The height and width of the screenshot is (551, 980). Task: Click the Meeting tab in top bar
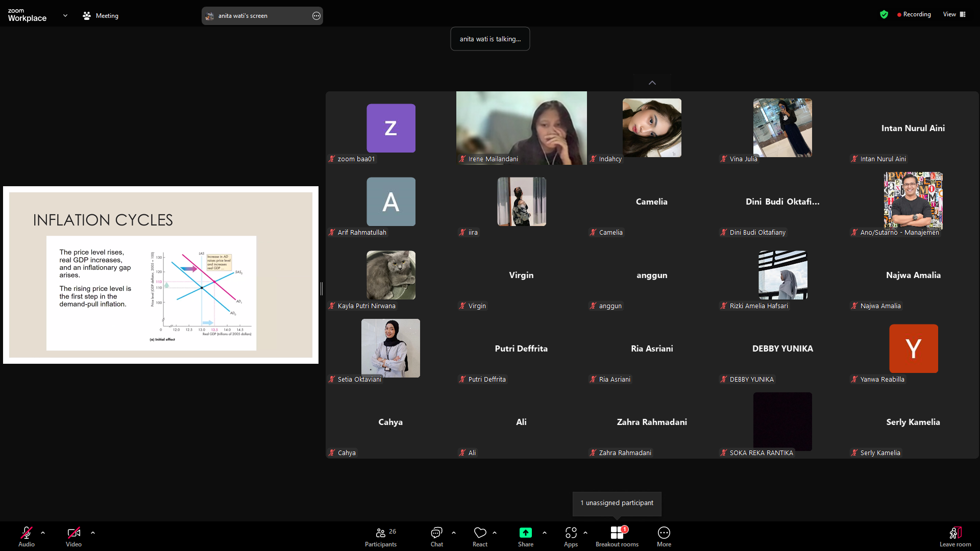point(101,16)
